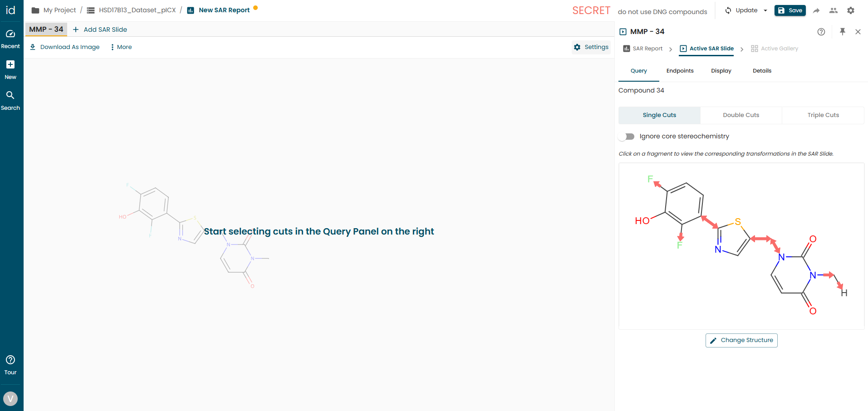868x411 pixels.
Task: Pin the MMP - 34 panel
Action: (x=843, y=31)
